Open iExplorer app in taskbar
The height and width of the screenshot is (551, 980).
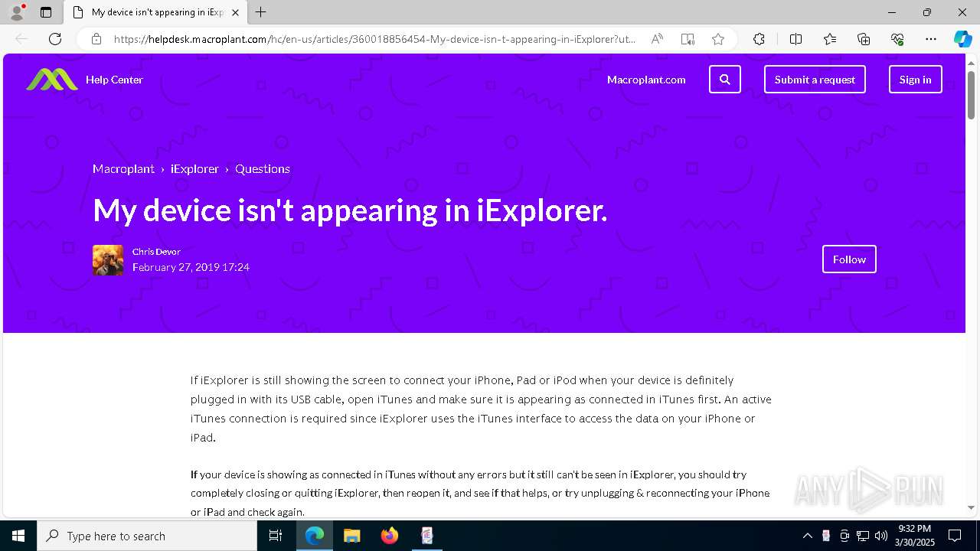pyautogui.click(x=427, y=536)
